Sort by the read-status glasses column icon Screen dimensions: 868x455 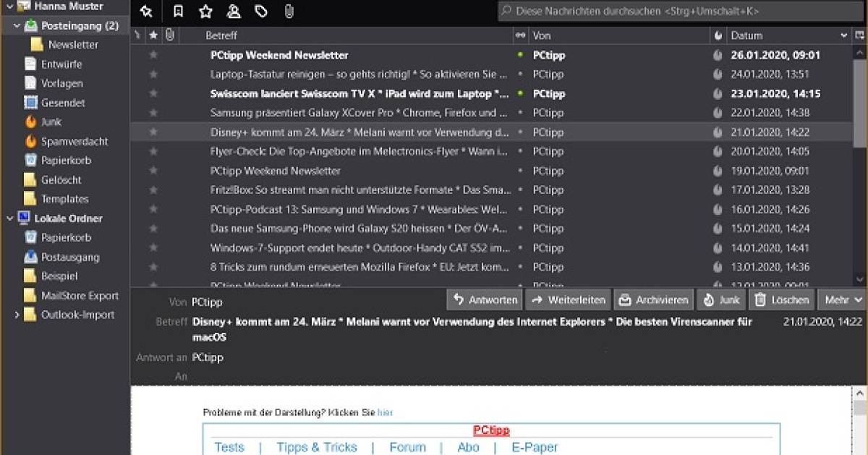coord(520,35)
